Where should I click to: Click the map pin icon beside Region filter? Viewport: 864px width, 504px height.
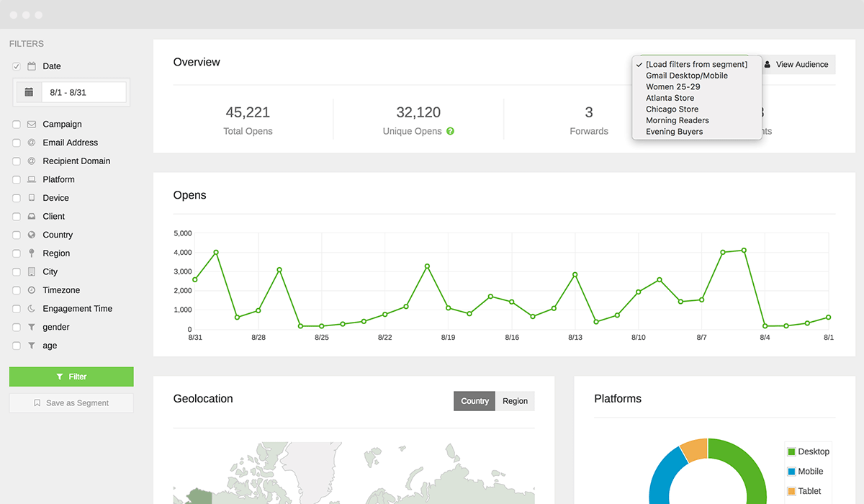point(32,253)
